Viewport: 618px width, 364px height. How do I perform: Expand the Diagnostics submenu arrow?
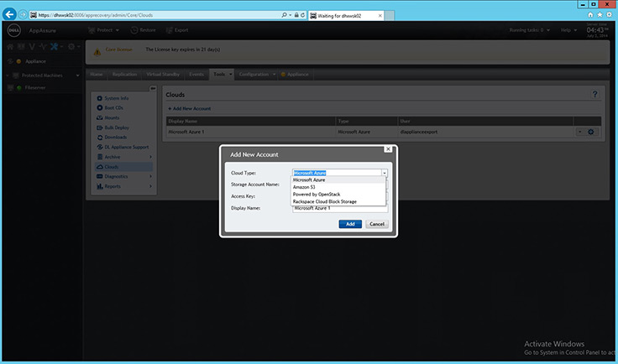150,177
